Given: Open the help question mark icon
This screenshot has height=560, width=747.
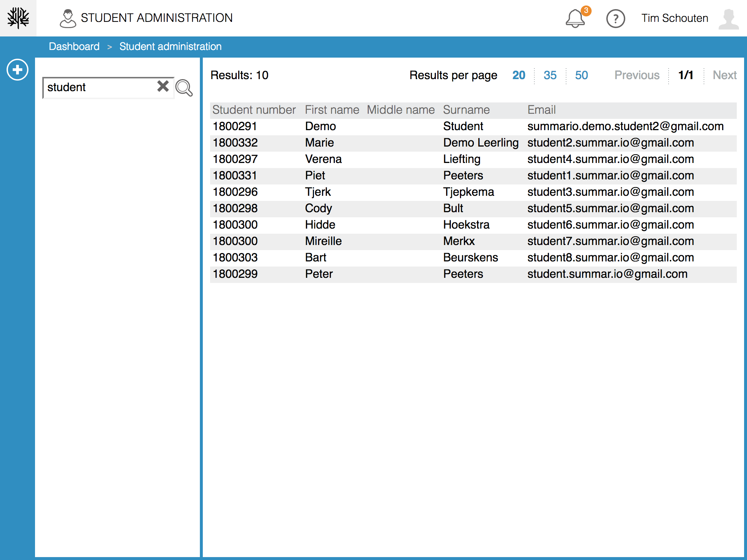Looking at the screenshot, I should coord(615,19).
